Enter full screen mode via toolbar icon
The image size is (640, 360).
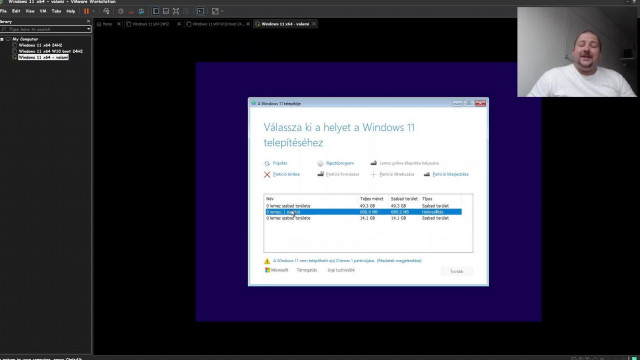pyautogui.click(x=176, y=11)
